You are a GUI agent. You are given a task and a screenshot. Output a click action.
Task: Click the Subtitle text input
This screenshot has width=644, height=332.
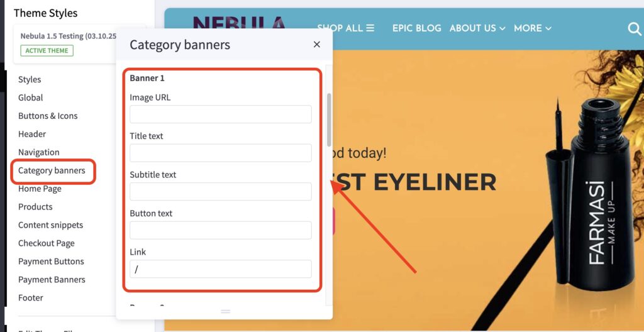pyautogui.click(x=220, y=192)
